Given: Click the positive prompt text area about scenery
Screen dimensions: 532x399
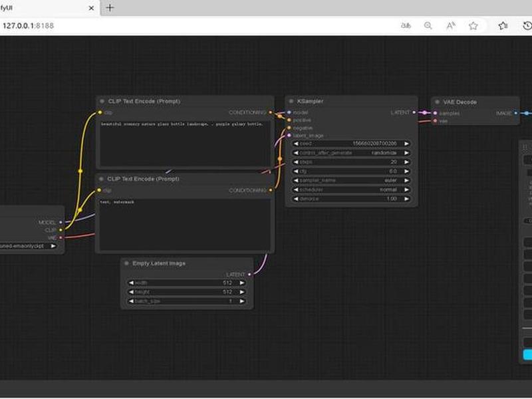Looking at the screenshot, I should 185,144.
